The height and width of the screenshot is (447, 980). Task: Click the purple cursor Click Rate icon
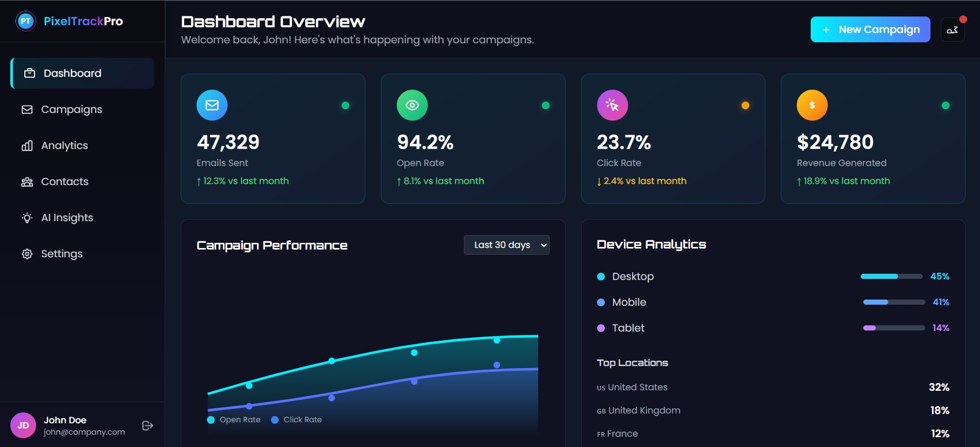pyautogui.click(x=612, y=105)
